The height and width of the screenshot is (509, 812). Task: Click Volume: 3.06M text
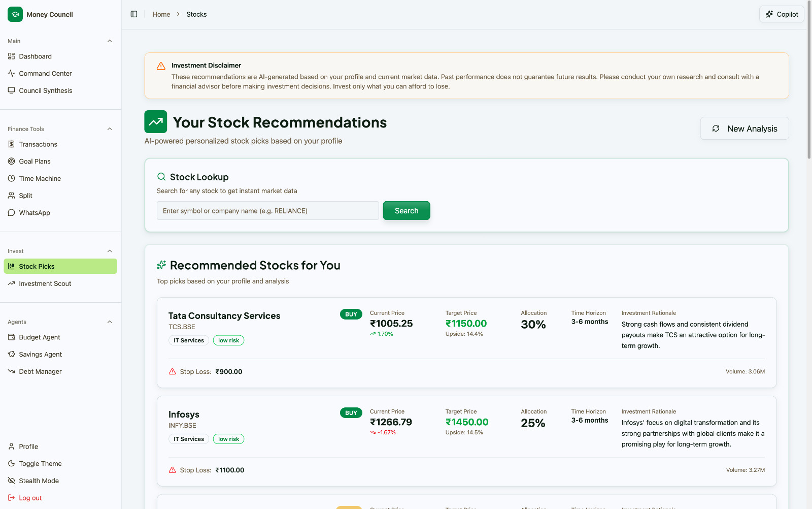(745, 372)
